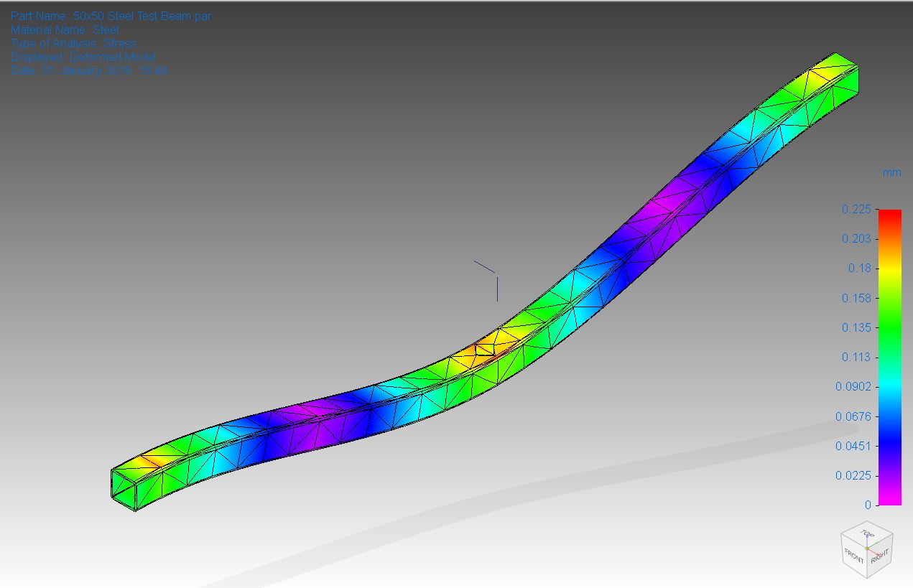The width and height of the screenshot is (913, 588).
Task: Click the FRONT face of the view cube
Action: point(855,556)
